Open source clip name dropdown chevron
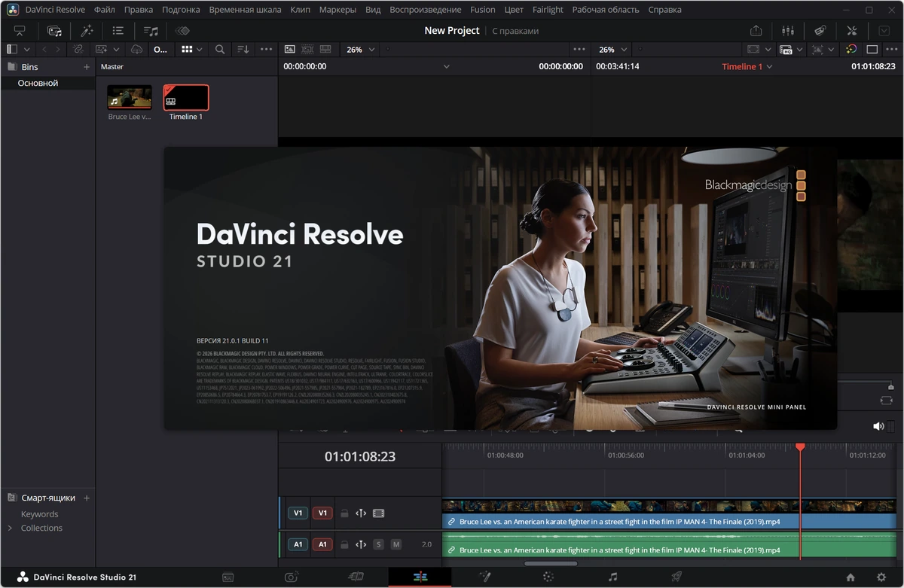Viewport: 904px width, 588px height. coord(446,66)
